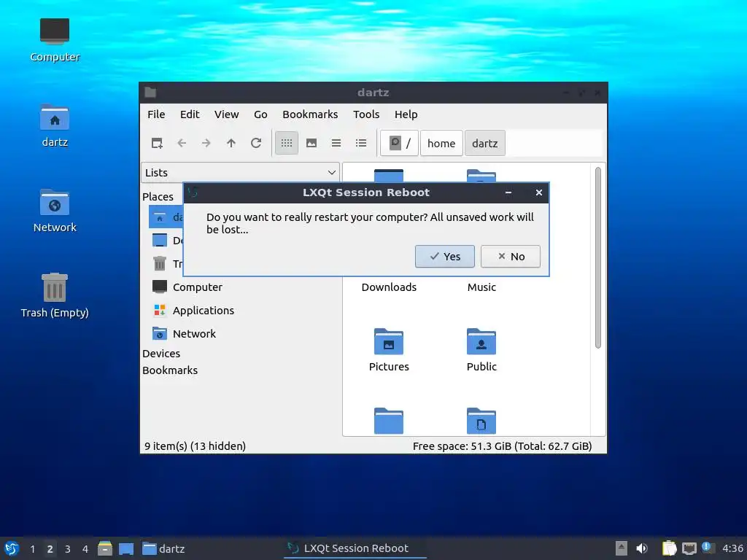
Task: Switch to thumbnail view mode
Action: [x=311, y=143]
